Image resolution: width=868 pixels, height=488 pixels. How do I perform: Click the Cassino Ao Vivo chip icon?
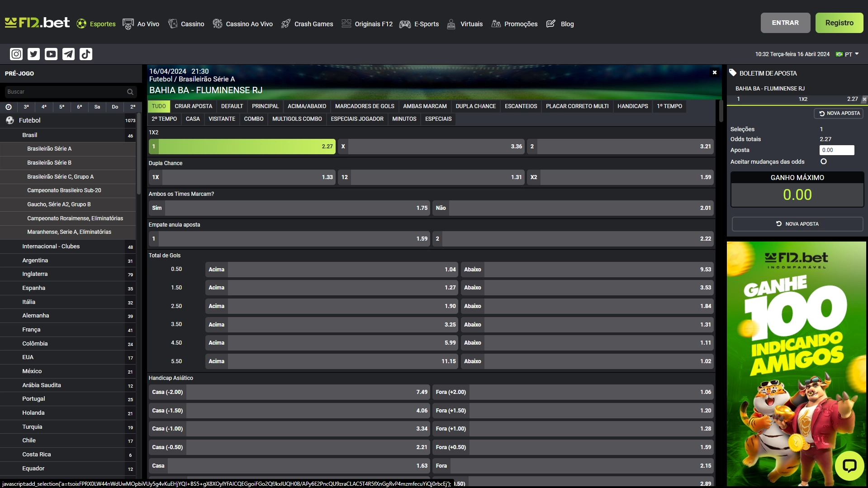pyautogui.click(x=218, y=24)
